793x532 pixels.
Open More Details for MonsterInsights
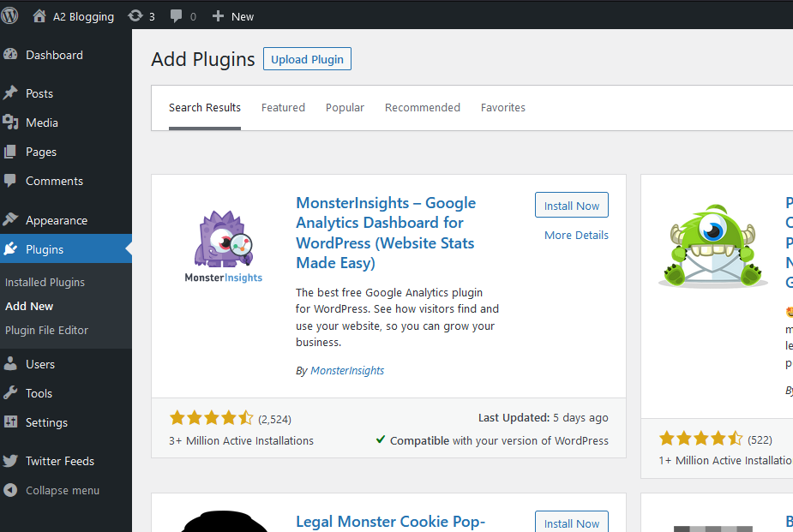[576, 236]
